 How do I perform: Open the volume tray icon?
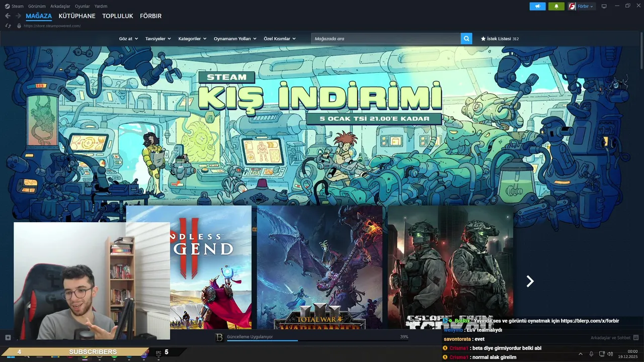pyautogui.click(x=610, y=354)
